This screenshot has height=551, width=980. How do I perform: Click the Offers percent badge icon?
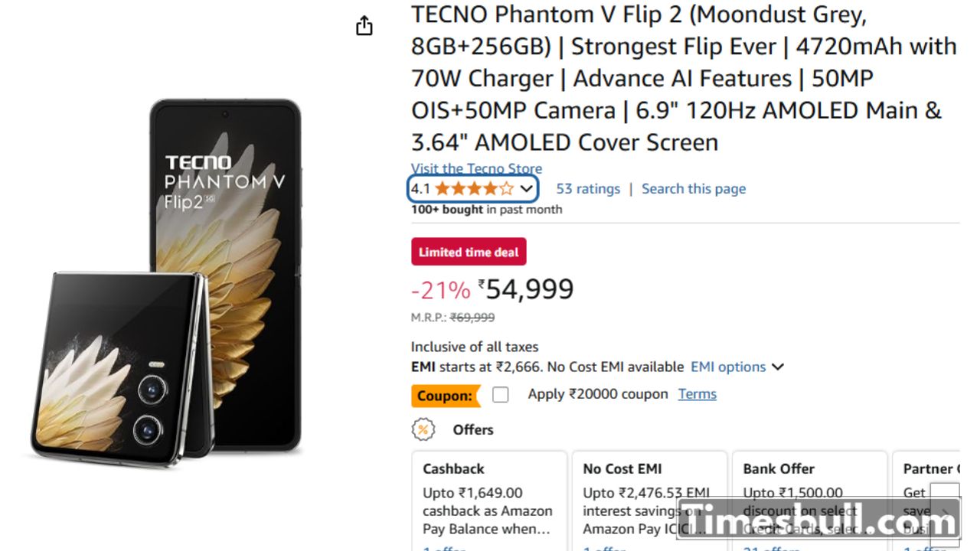point(423,429)
